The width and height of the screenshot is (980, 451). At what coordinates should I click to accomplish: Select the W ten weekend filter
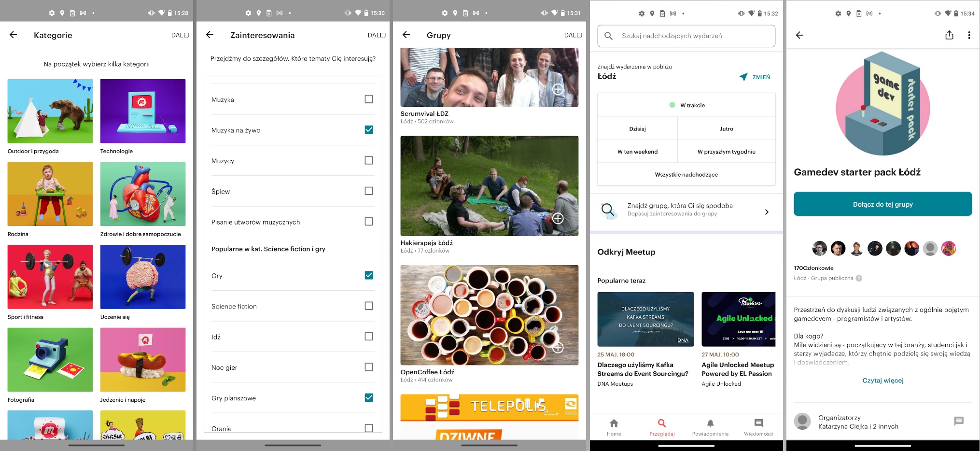[637, 152]
